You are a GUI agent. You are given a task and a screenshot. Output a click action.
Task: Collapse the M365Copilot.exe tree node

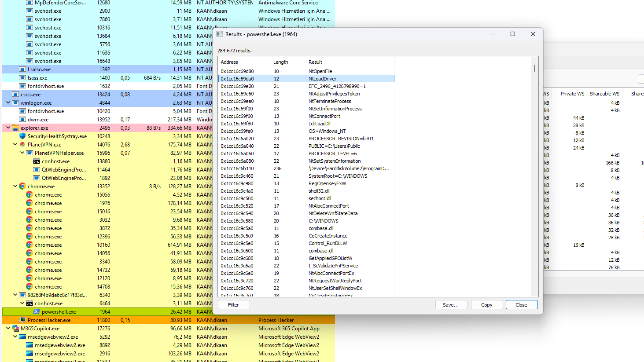[x=8, y=329]
